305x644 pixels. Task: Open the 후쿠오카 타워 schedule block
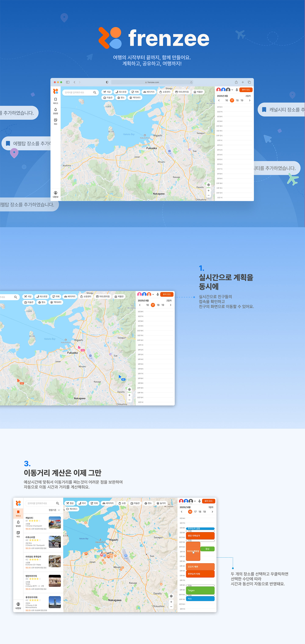200,574
